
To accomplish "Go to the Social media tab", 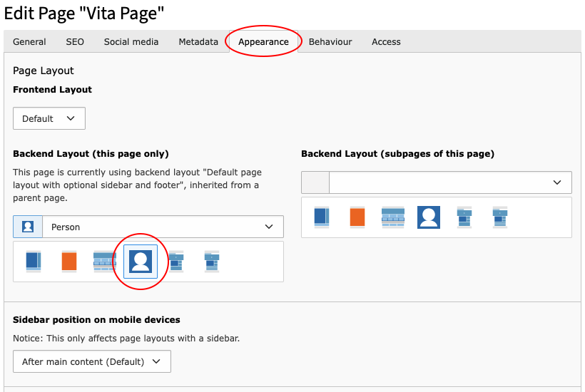I will point(131,42).
